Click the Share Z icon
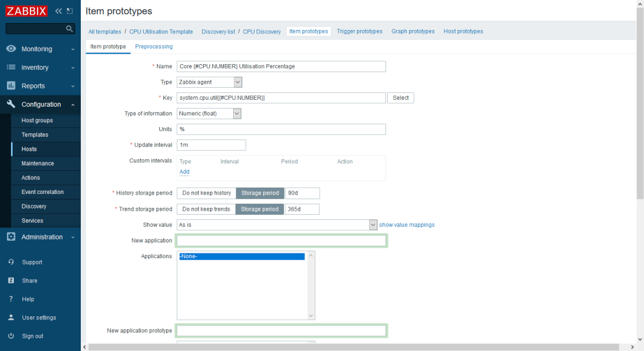Viewport: 644px width, 351px height. pyautogui.click(x=11, y=281)
